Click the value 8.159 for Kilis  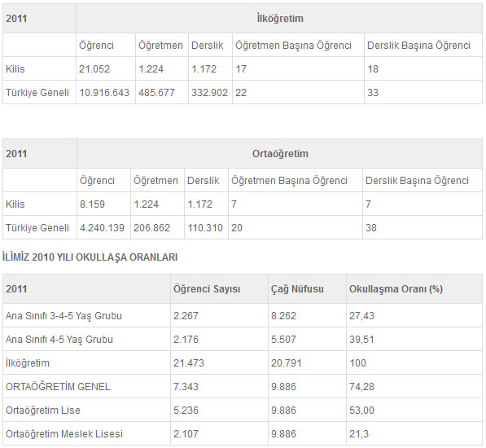[x=92, y=204]
